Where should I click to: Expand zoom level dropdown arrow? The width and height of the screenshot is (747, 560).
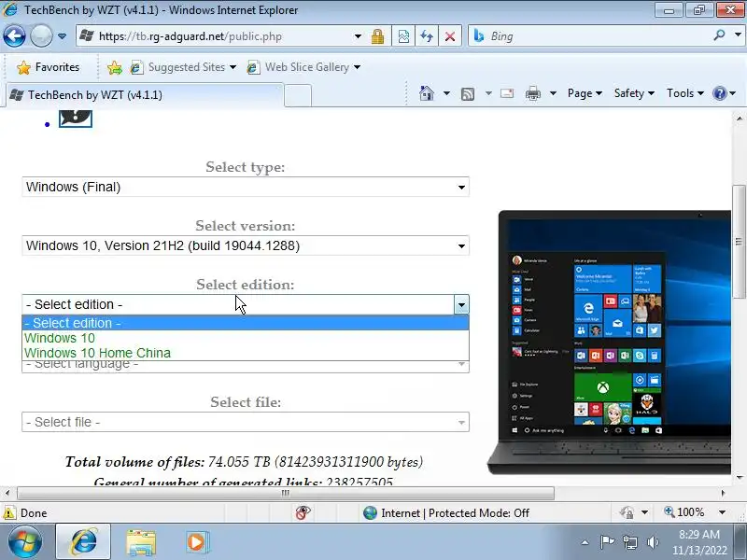click(x=722, y=512)
